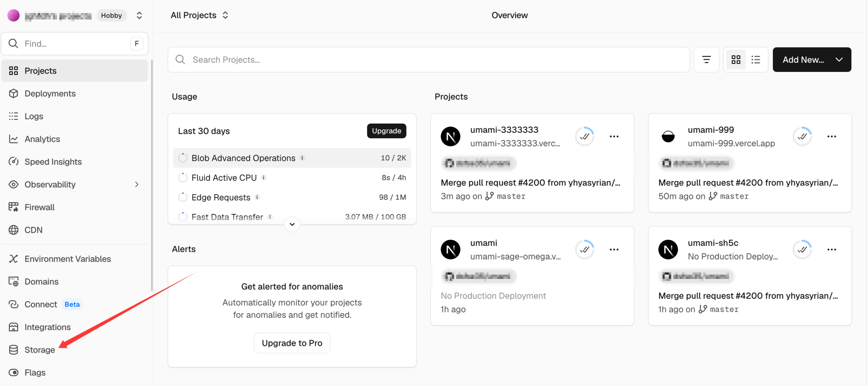Expand the Observability submenu chevron
The width and height of the screenshot is (868, 386).
tap(137, 184)
